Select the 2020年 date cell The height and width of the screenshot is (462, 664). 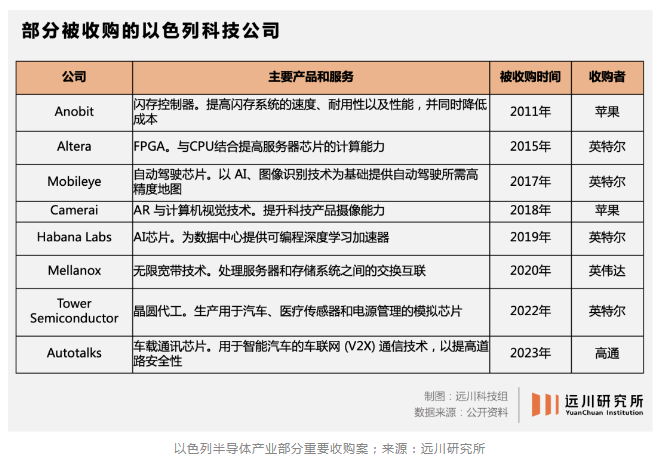click(x=530, y=271)
